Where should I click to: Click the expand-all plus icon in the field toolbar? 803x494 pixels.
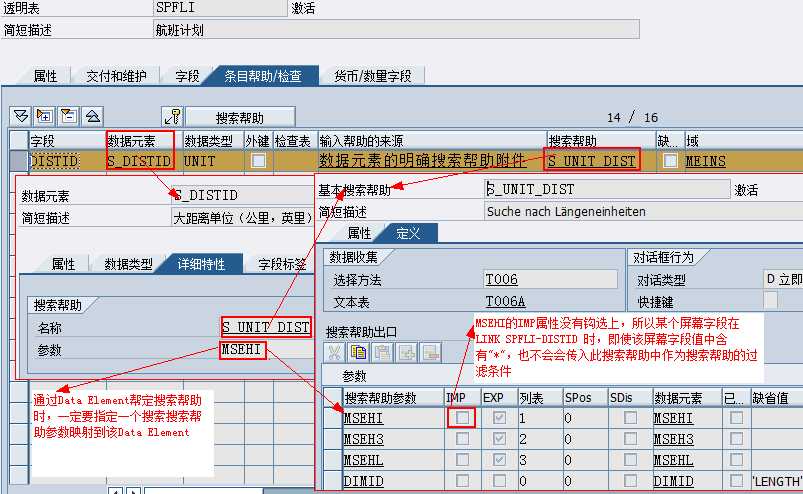pos(44,116)
